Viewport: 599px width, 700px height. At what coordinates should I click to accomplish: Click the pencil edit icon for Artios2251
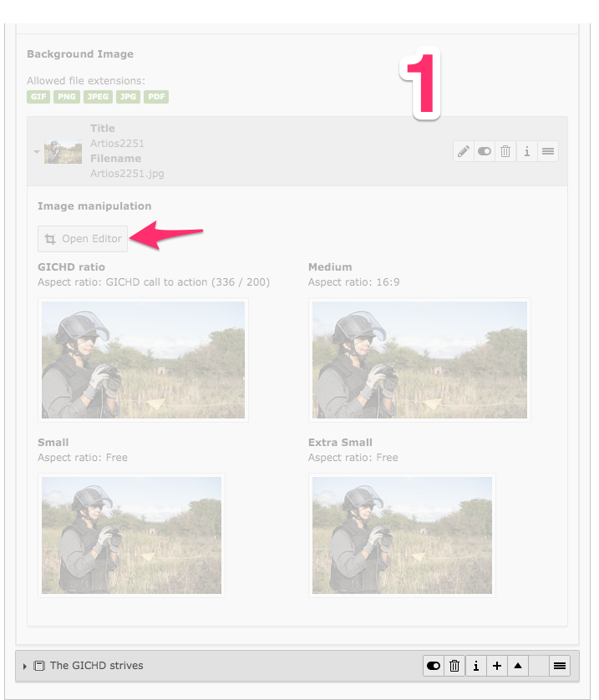point(464,151)
